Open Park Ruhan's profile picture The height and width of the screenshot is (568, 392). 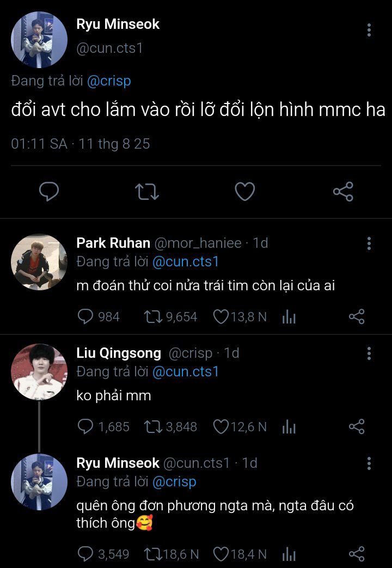[x=39, y=262]
